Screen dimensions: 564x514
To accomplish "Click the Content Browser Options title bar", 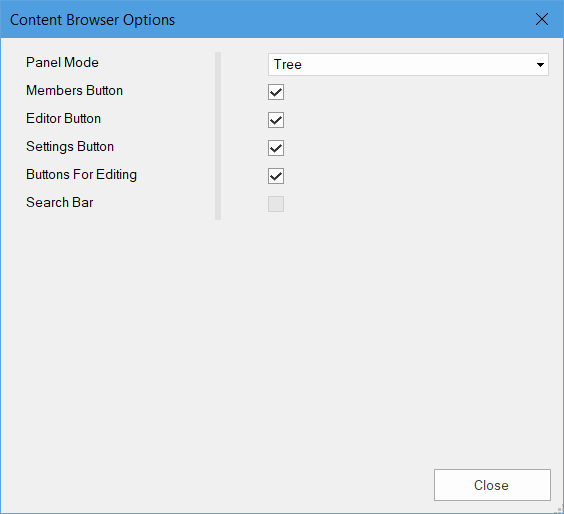I will click(x=266, y=19).
